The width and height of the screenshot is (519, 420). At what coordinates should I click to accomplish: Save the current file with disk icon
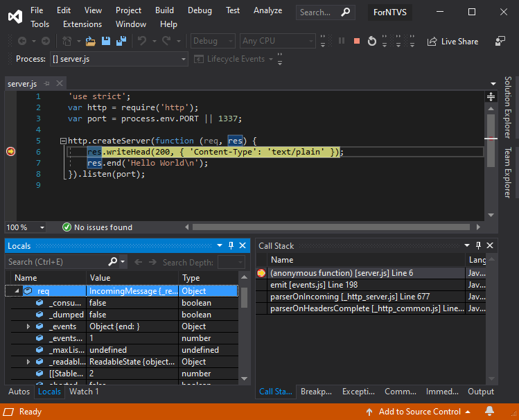106,41
